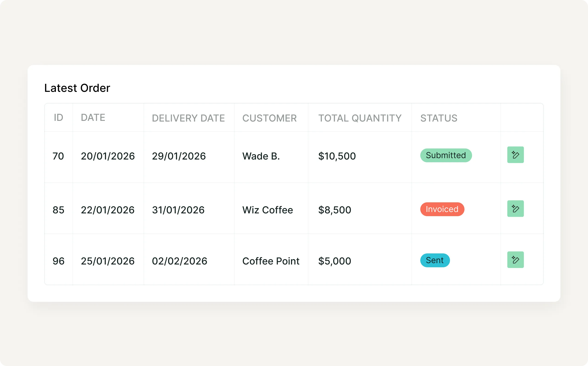
Task: Select customer name Coffee Point
Action: [x=271, y=261]
